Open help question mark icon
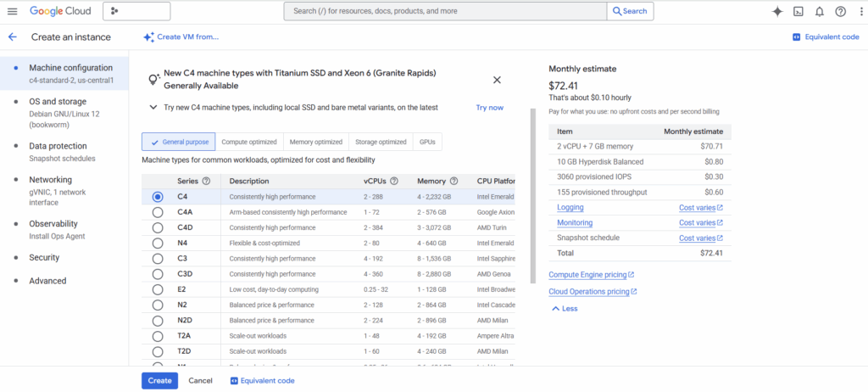This screenshot has height=392, width=868. [x=841, y=11]
